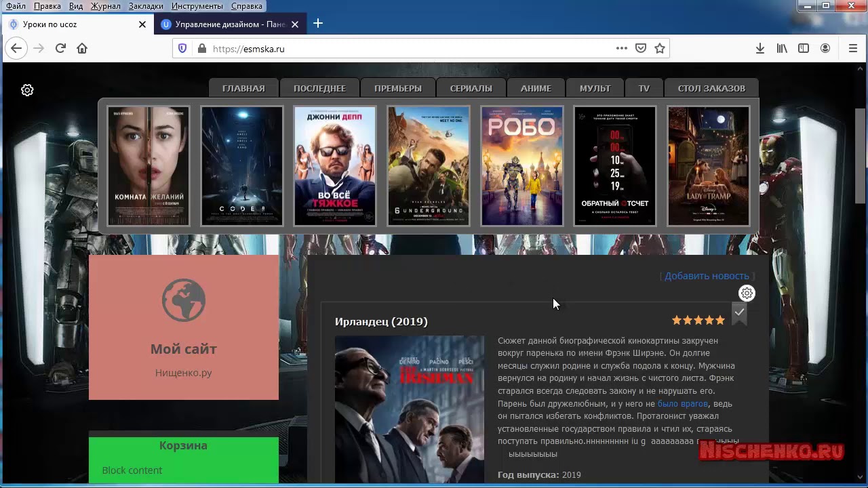Click the 'Год выпуска: 2019' line
This screenshot has height=488, width=868.
pos(539,474)
